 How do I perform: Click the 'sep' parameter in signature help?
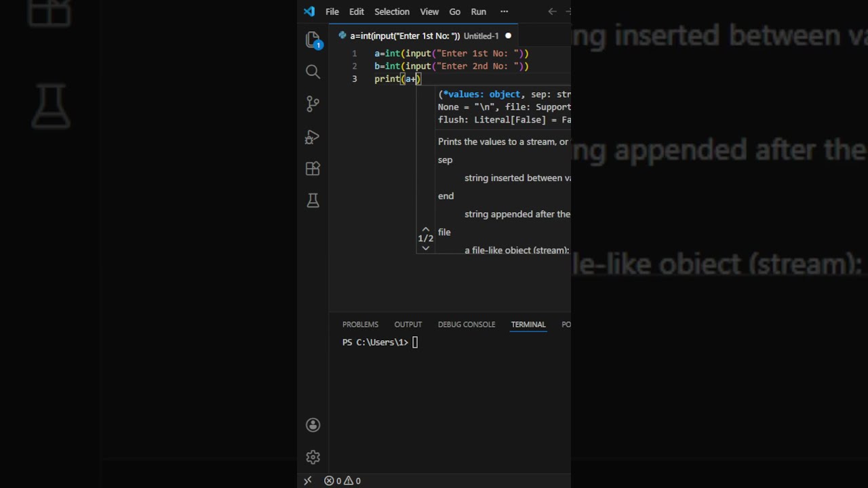point(445,160)
